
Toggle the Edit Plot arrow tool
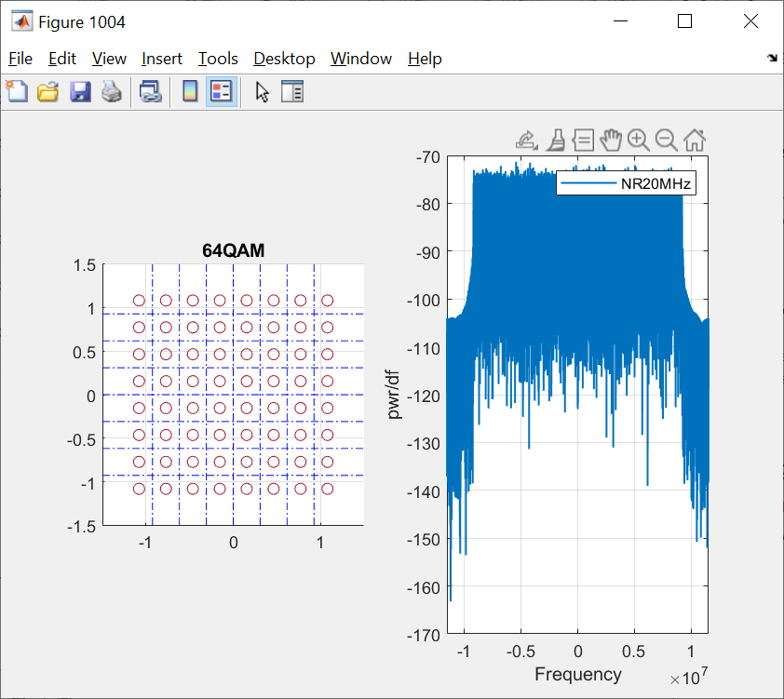(262, 91)
